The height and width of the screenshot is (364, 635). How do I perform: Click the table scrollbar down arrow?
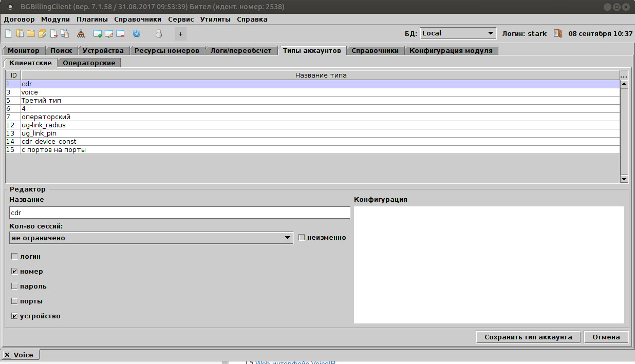tap(624, 179)
